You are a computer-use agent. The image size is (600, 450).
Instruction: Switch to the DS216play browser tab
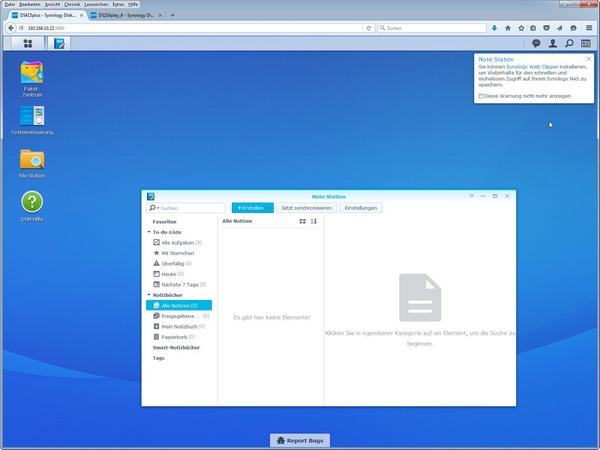[x=126, y=15]
